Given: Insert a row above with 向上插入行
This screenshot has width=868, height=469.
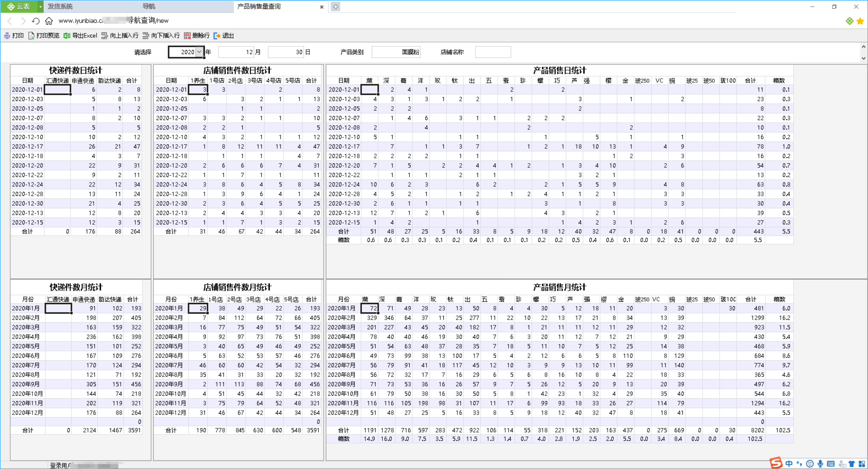Looking at the screenshot, I should (x=120, y=36).
